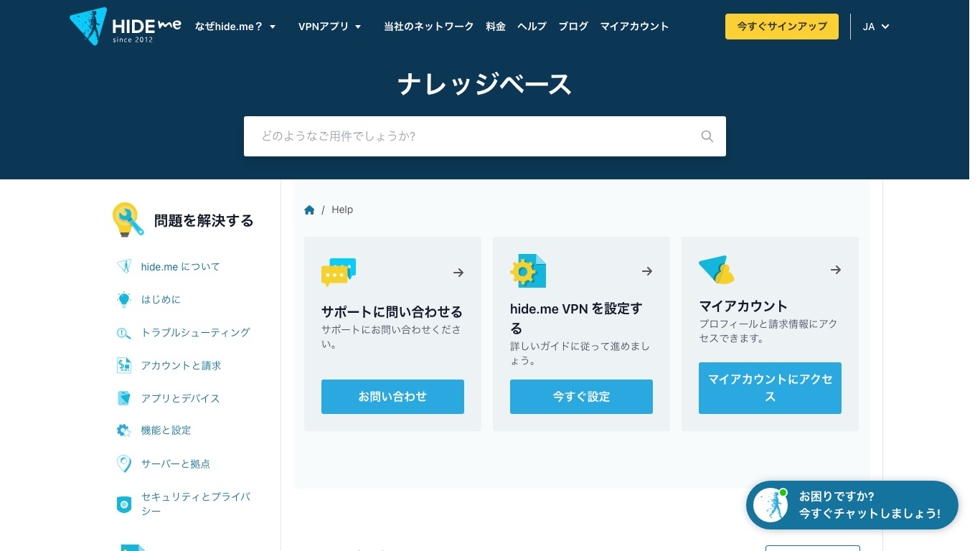This screenshot has height=551, width=980.
Task: Open the ヘルプ menu item
Action: point(532,27)
